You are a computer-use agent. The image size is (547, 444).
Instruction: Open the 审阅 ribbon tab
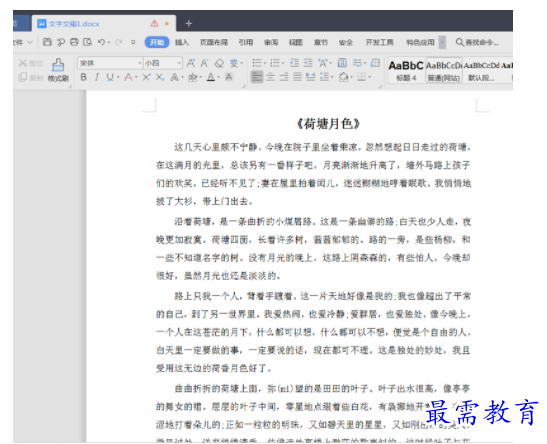click(271, 42)
